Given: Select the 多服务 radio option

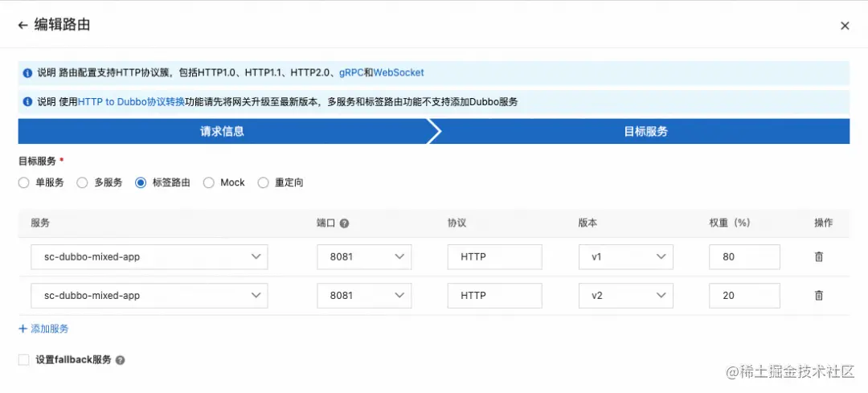Looking at the screenshot, I should coord(83,182).
